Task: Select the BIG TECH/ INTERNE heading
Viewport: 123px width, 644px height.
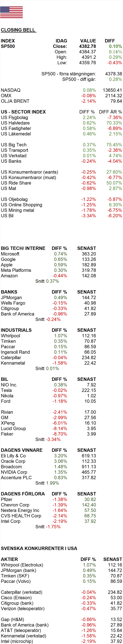Action: click(x=23, y=248)
